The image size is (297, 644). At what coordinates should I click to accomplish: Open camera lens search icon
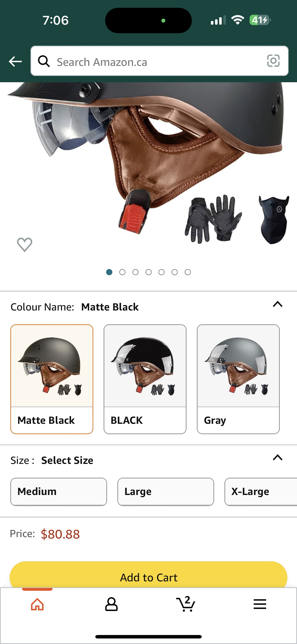pyautogui.click(x=273, y=61)
